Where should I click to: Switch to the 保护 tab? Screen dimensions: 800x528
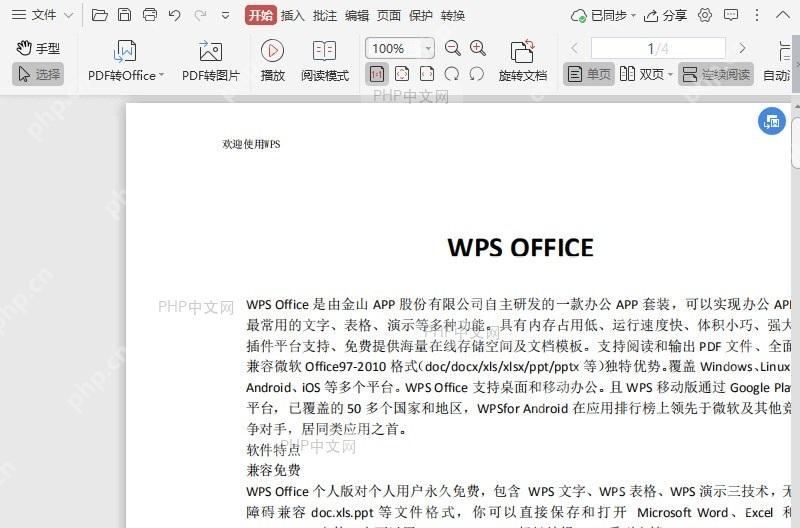click(x=420, y=16)
